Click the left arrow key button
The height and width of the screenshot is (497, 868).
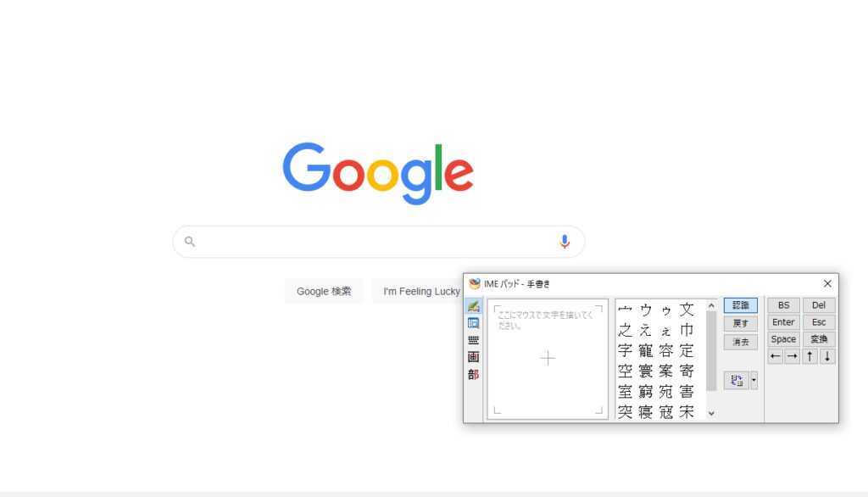pos(776,356)
